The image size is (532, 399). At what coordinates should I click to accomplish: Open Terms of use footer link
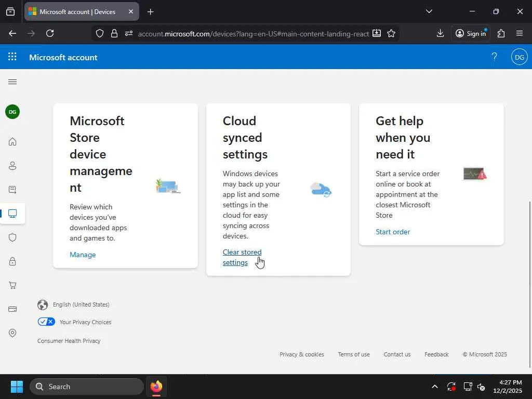(x=353, y=354)
